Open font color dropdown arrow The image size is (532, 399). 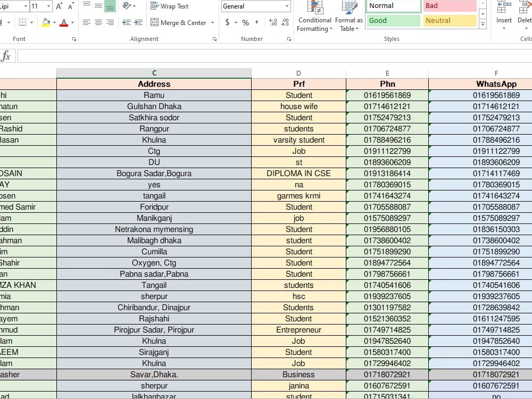tap(72, 23)
